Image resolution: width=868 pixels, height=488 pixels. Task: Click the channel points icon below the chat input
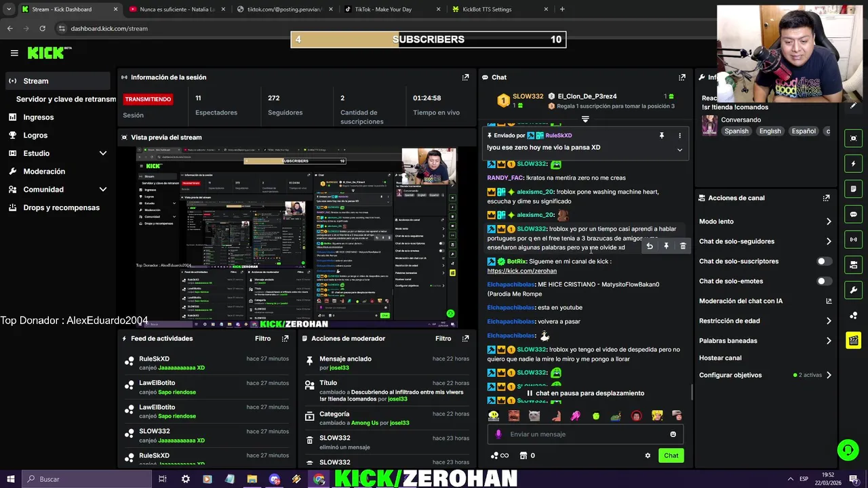click(495, 455)
